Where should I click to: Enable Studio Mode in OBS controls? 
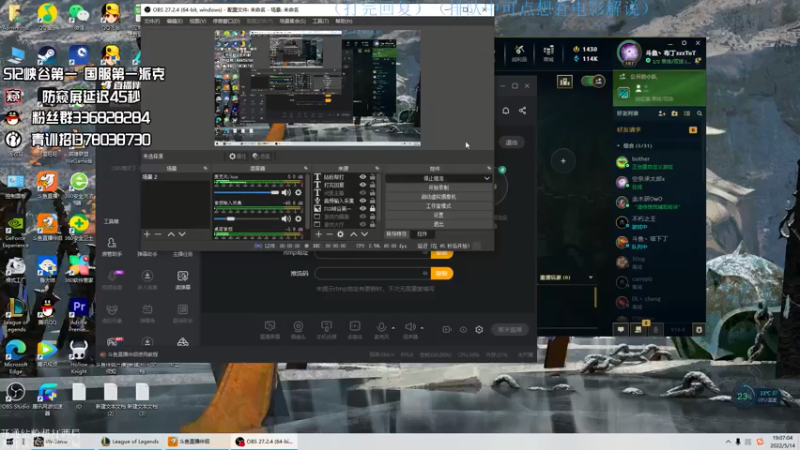coord(438,206)
